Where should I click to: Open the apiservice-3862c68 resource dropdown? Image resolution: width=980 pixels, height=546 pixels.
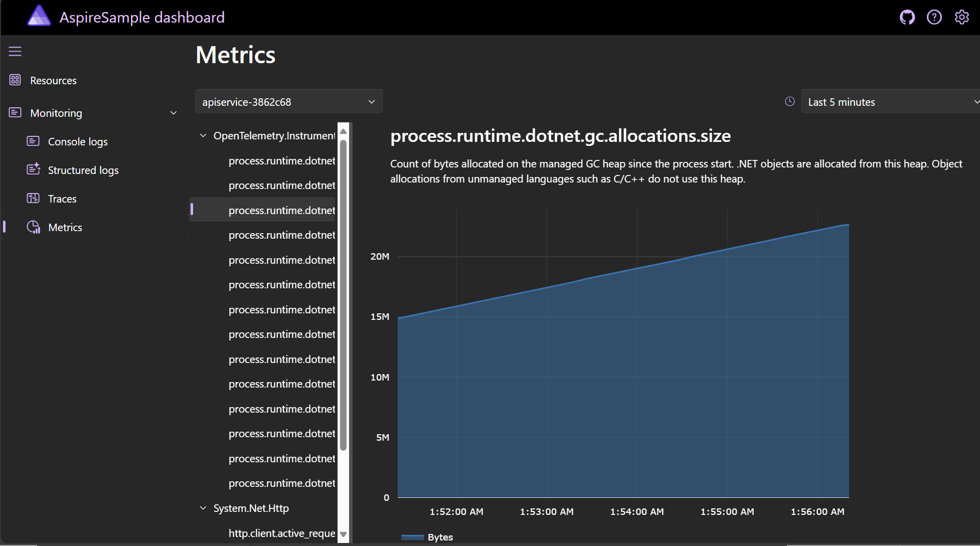[289, 102]
